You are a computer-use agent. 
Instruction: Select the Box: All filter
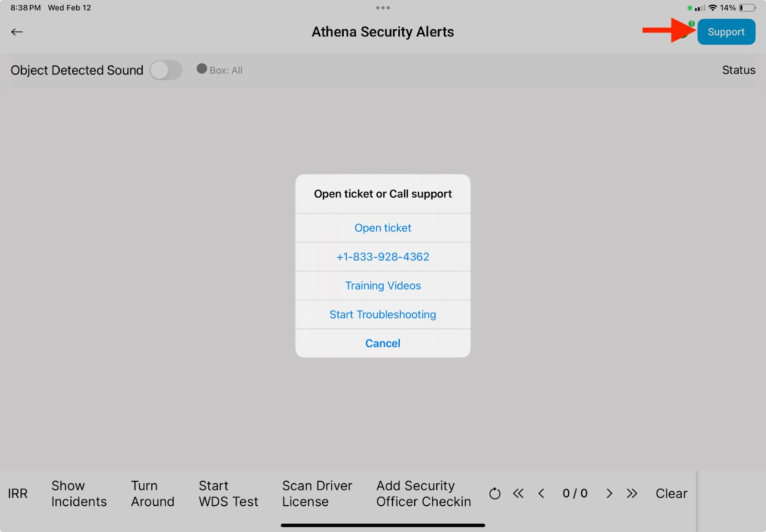(220, 70)
